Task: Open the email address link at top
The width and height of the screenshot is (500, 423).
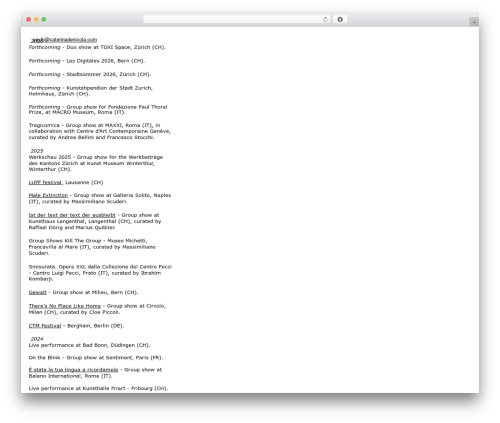Action: 65,40
